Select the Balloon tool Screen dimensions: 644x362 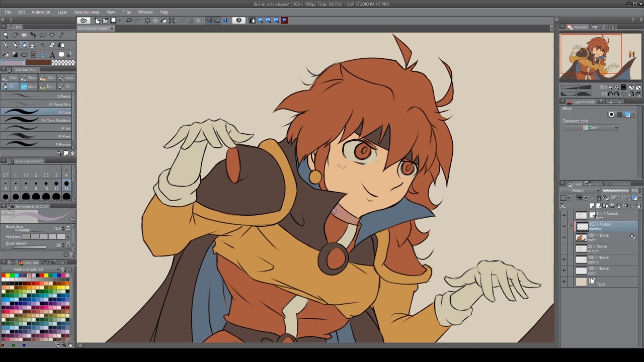[61, 54]
